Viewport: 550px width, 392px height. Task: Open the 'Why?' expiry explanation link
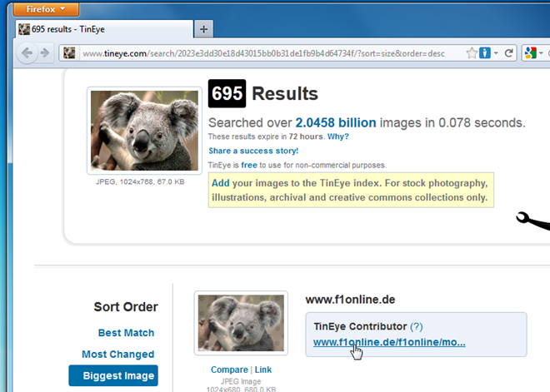(x=338, y=136)
